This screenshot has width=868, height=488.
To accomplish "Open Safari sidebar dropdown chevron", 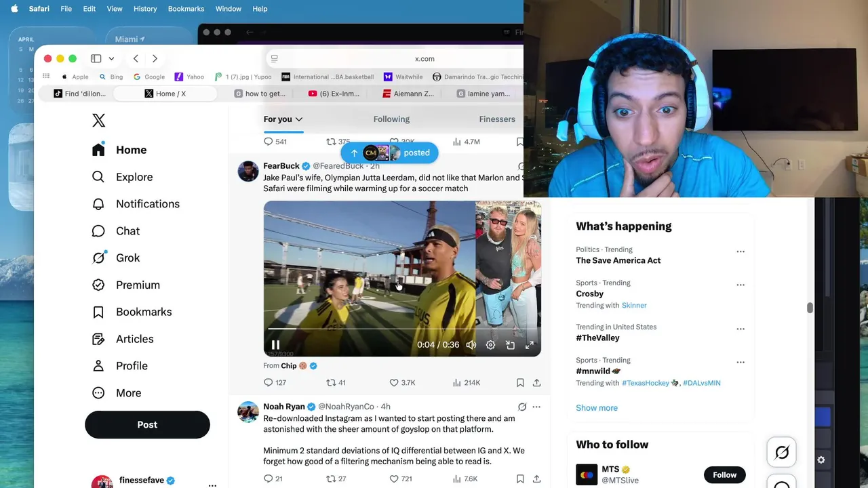I will click(x=111, y=58).
